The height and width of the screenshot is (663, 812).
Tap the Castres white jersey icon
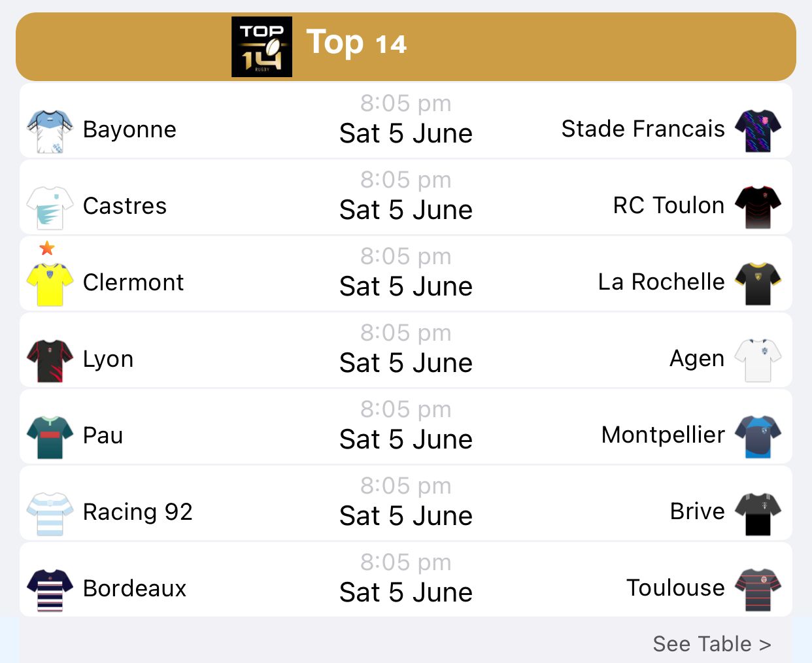[x=50, y=207]
